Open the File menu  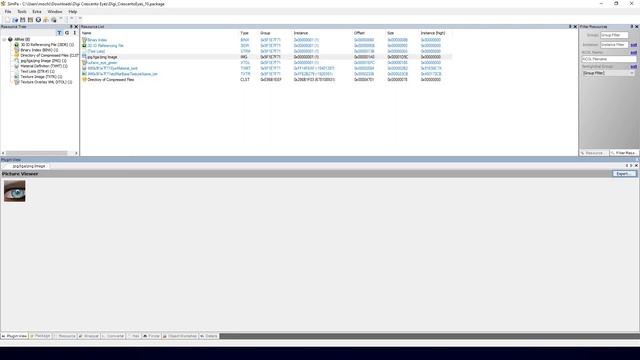pyautogui.click(x=8, y=12)
